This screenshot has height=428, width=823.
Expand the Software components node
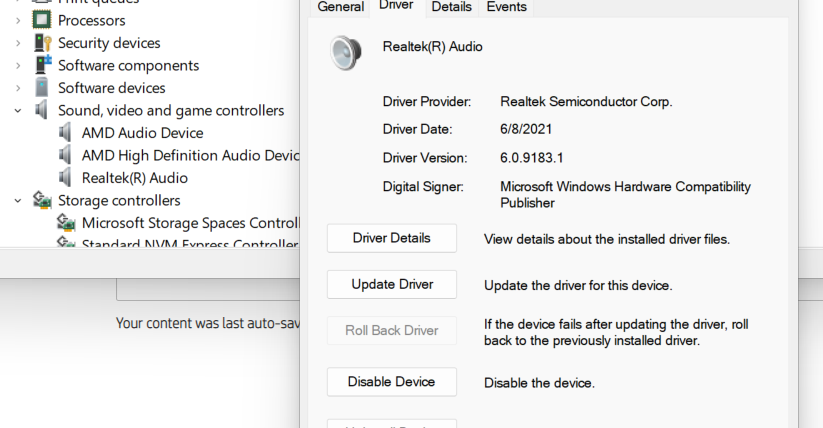coord(17,66)
